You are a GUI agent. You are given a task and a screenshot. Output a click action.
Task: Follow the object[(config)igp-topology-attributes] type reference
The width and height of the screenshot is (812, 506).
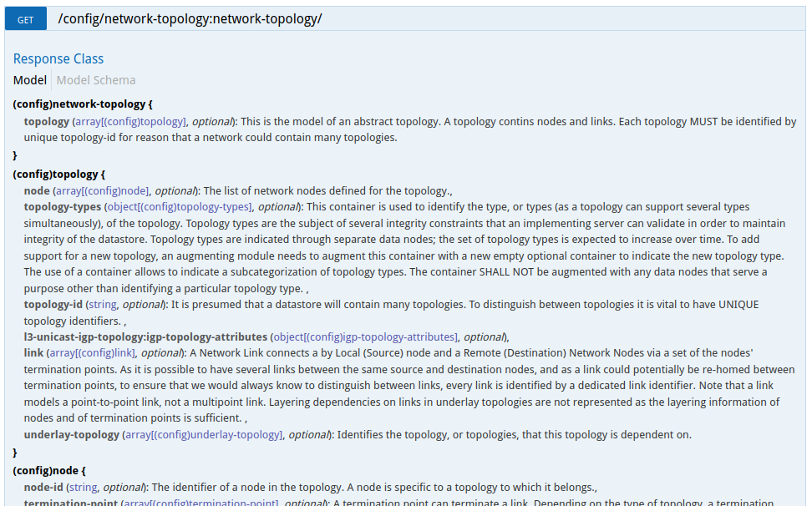[366, 337]
